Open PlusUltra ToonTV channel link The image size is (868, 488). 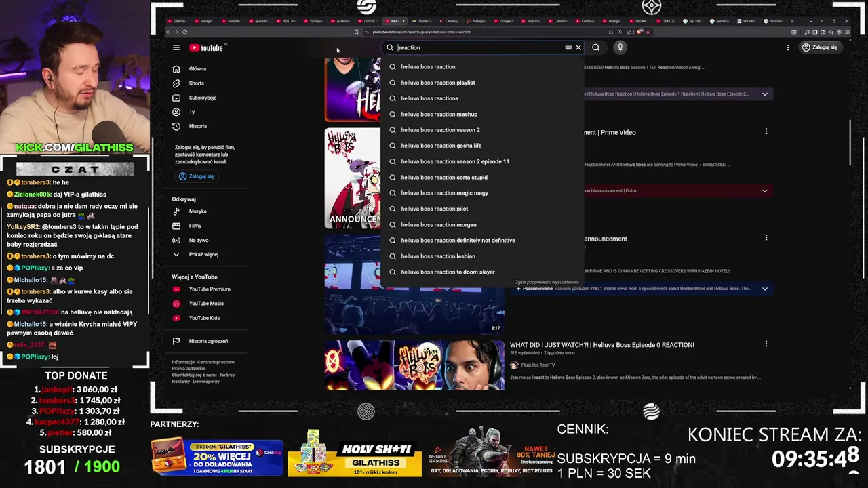coord(538,365)
